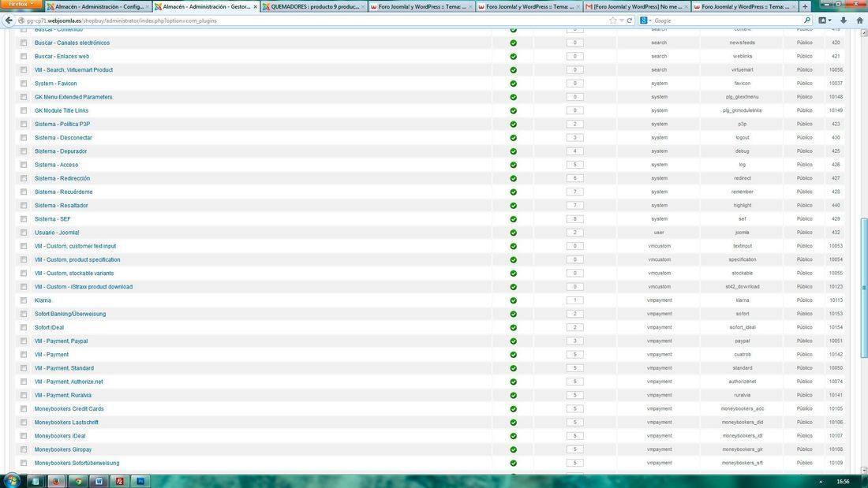Check the box for Moneybookers Credit Cards
Image resolution: width=868 pixels, height=488 pixels.
23,409
